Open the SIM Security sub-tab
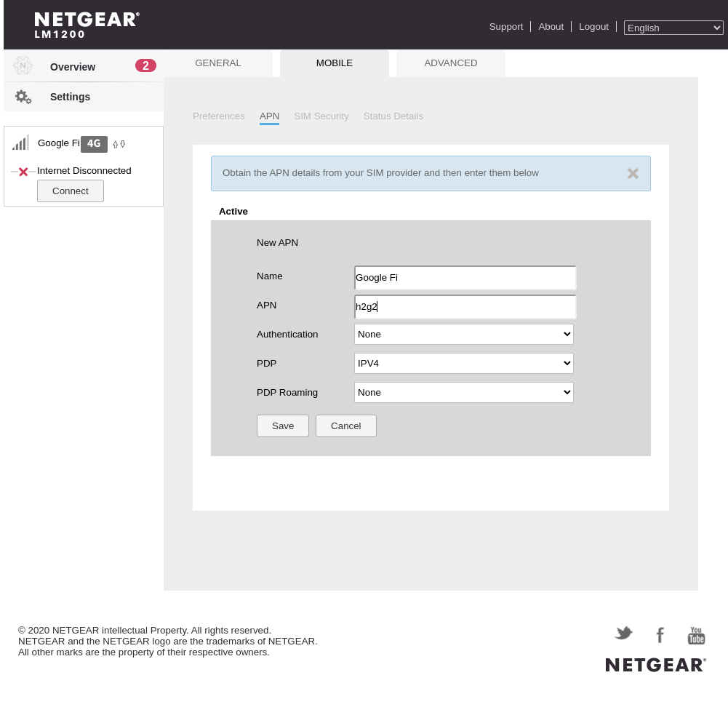Screen dimensions: 728x715 (321, 116)
